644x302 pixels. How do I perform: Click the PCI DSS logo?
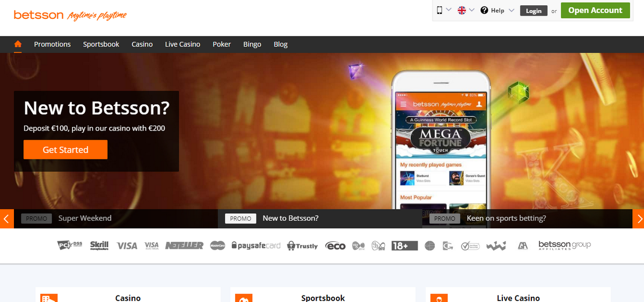tap(70, 245)
